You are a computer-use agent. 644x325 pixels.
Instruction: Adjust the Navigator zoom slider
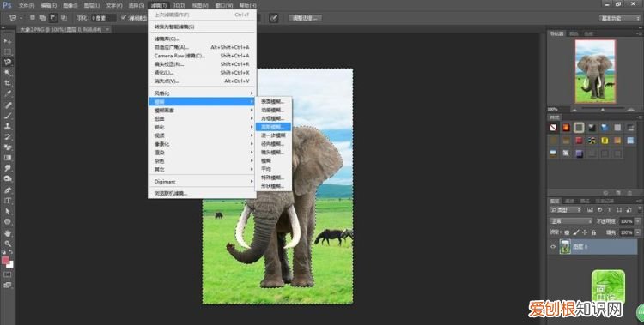(x=603, y=109)
